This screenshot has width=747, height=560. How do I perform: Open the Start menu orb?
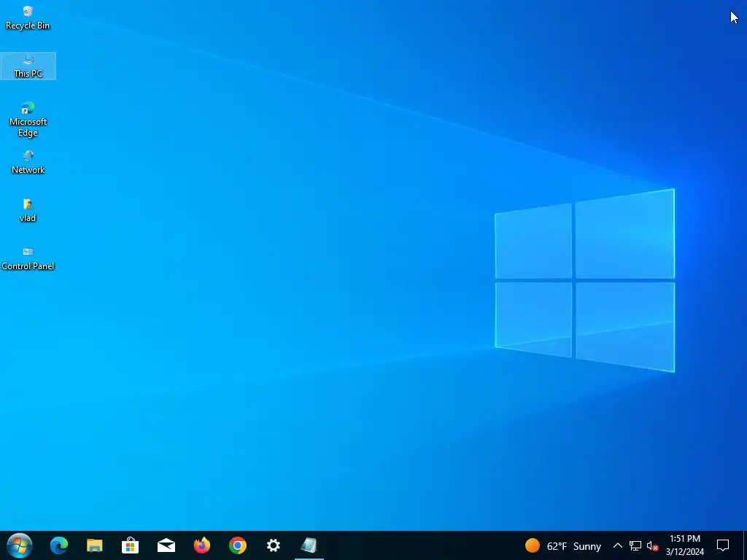[20, 545]
